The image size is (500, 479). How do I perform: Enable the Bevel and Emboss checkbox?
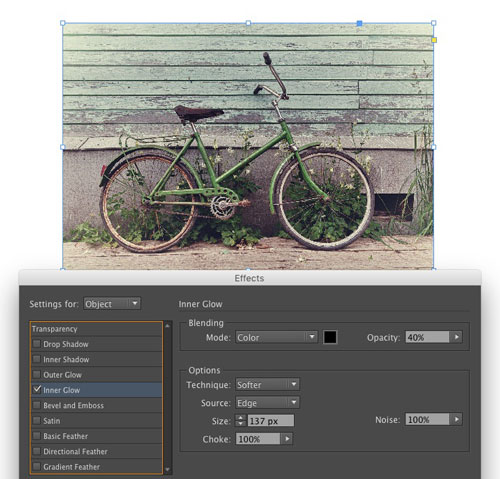pos(37,405)
